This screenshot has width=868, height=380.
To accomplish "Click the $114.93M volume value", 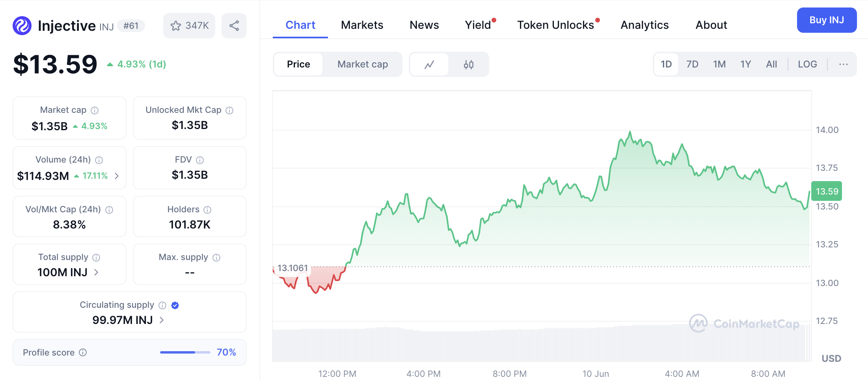I will (x=43, y=176).
